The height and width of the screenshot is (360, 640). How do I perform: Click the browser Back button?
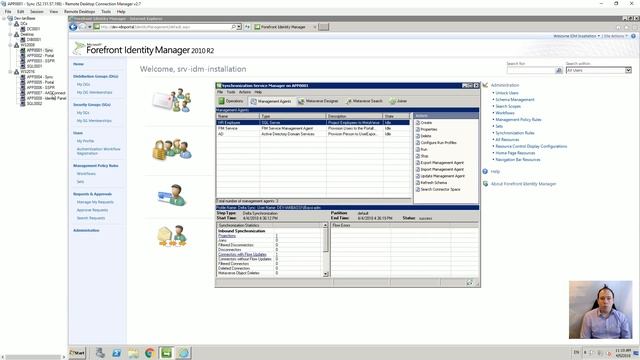[x=73, y=27]
